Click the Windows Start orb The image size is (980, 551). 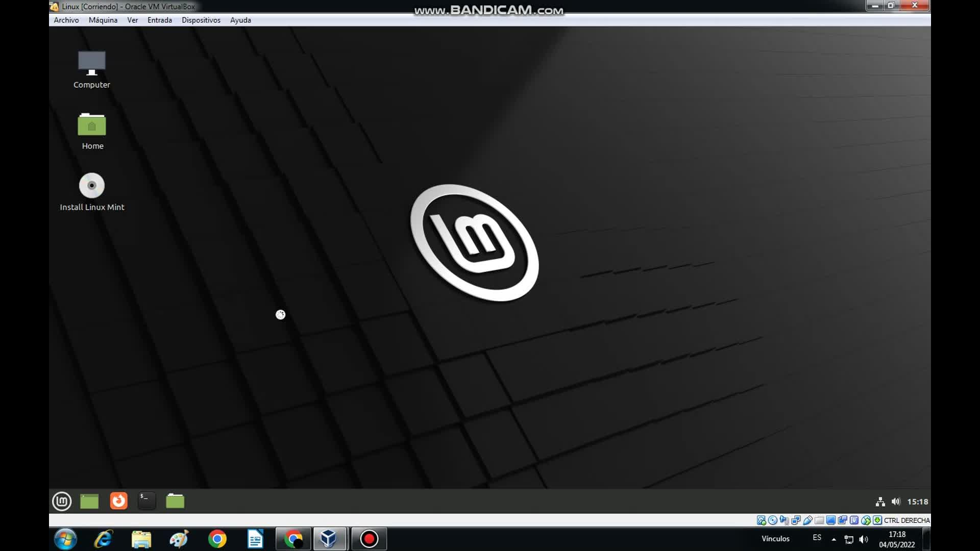tap(65, 539)
